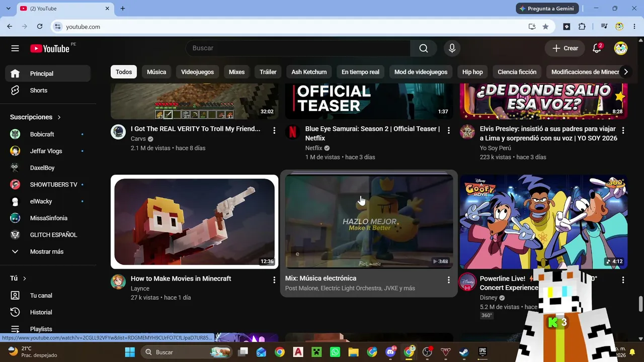Choose the Hip hop chip
Screen dimensions: 644x362
coord(472,72)
